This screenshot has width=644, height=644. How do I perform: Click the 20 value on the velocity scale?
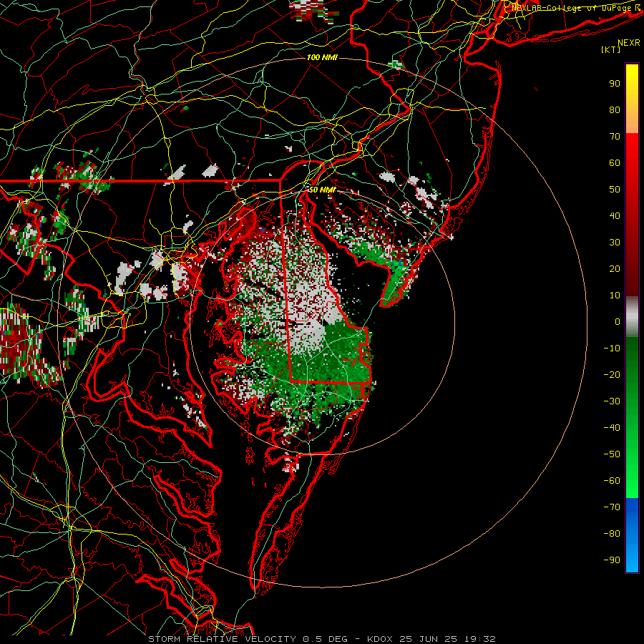(x=615, y=268)
